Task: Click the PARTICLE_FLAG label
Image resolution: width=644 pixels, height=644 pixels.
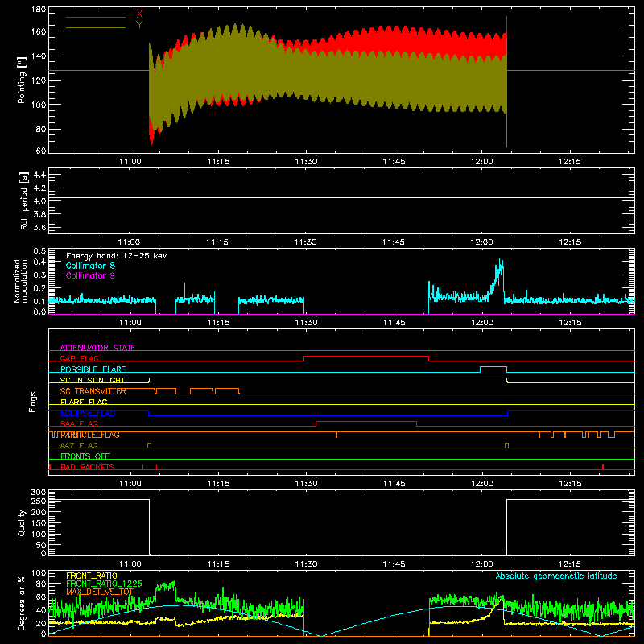Action: point(90,435)
